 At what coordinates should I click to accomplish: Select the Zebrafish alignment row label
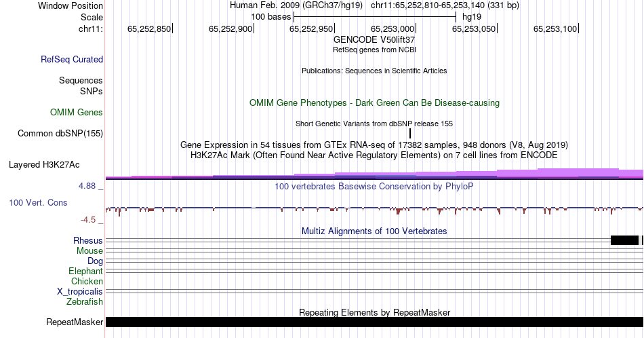click(85, 301)
